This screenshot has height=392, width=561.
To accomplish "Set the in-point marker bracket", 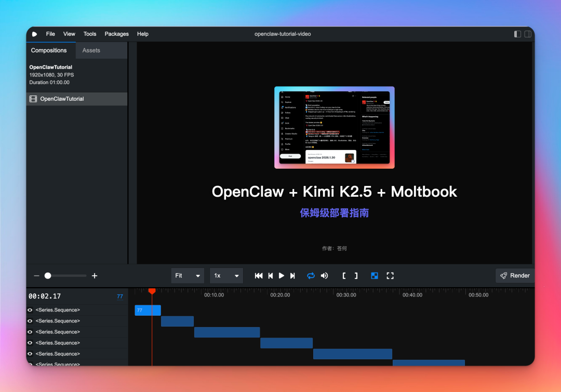I will (344, 276).
